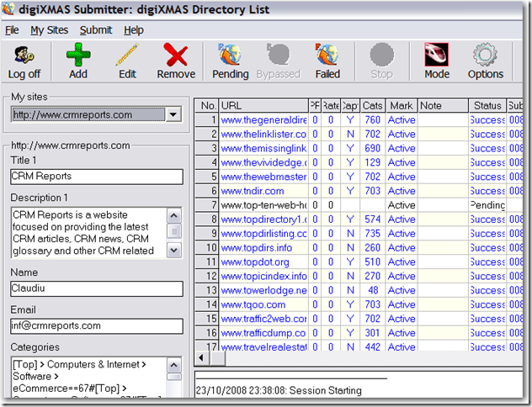
Task: Open the File menu
Action: 12,30
